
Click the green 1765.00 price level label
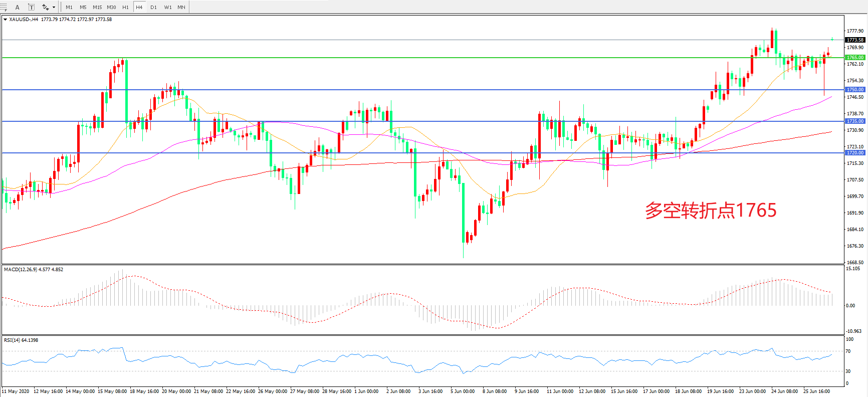point(855,58)
